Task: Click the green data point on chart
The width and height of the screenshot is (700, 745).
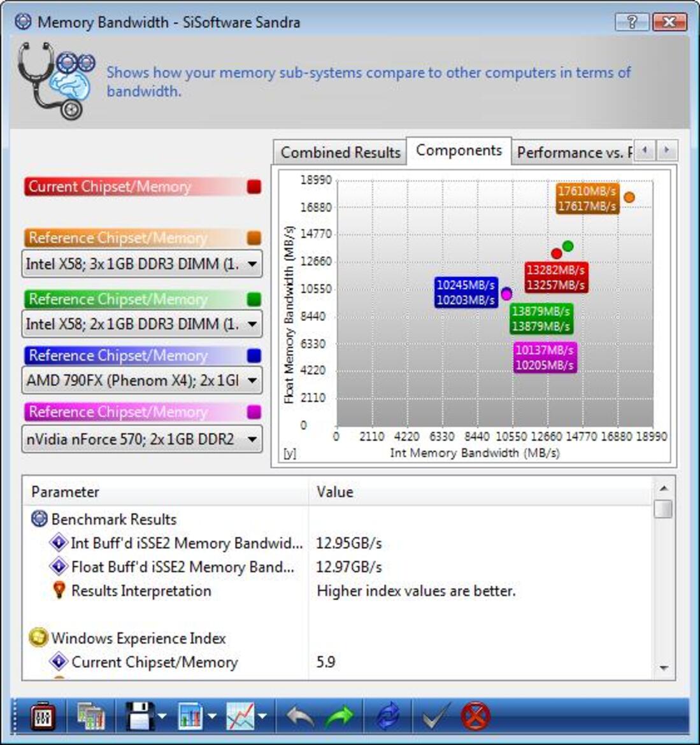Action: pyautogui.click(x=568, y=246)
